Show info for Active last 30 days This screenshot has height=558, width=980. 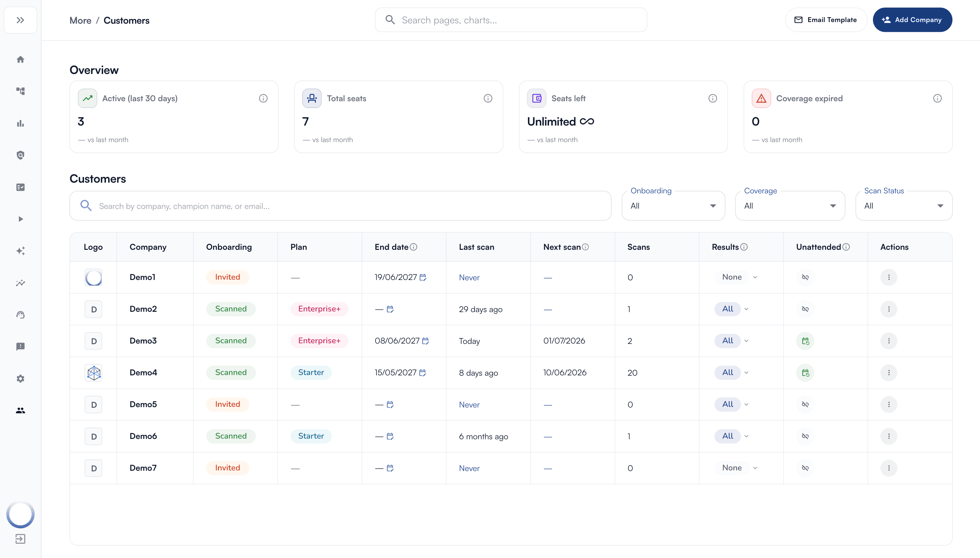tap(263, 99)
